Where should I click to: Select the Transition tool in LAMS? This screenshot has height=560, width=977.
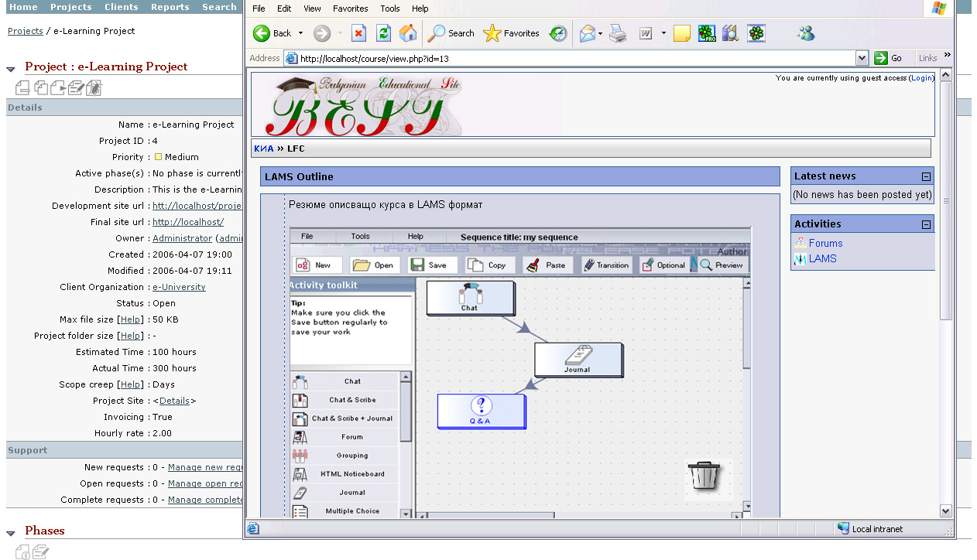606,265
